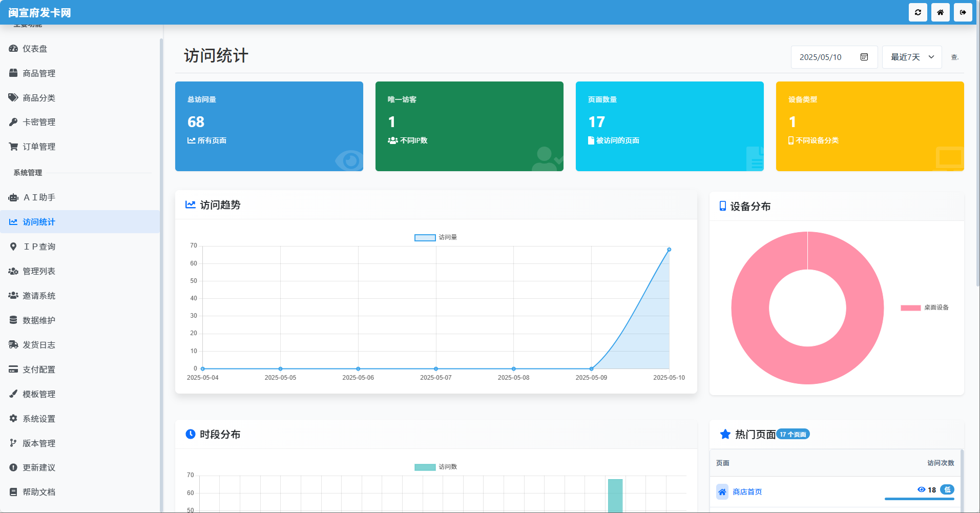Click the 商店首页 visit progress bar
This screenshot has width=980, height=513.
919,499
